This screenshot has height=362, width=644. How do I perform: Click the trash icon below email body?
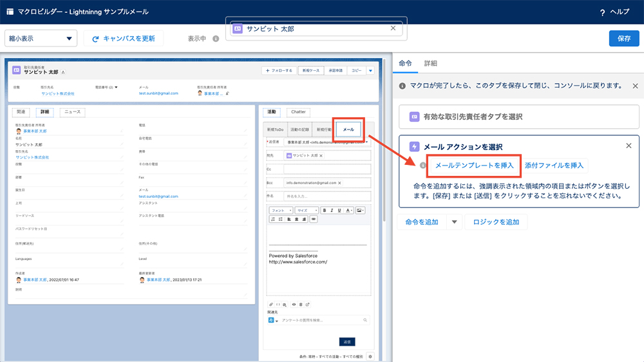[x=301, y=305]
